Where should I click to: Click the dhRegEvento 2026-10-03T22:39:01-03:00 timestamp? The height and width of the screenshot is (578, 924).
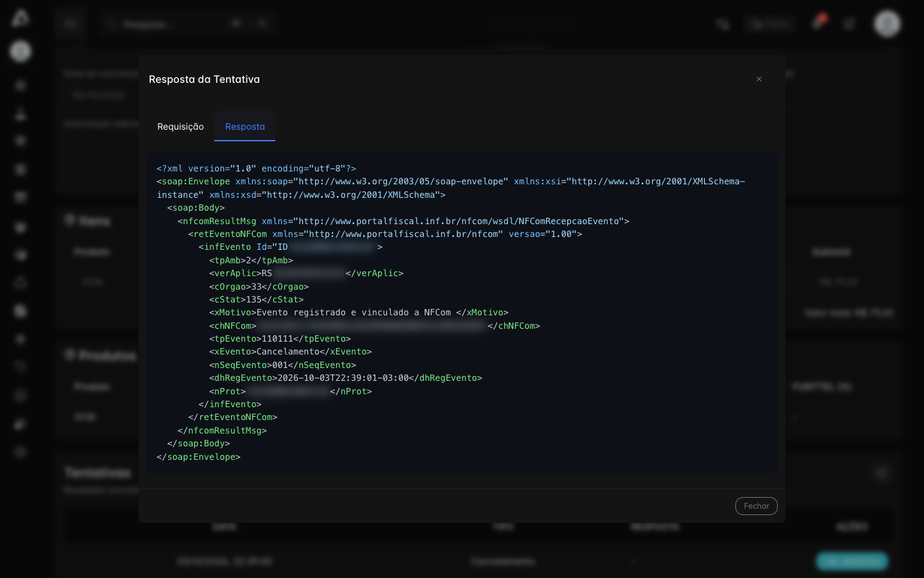[x=343, y=378]
